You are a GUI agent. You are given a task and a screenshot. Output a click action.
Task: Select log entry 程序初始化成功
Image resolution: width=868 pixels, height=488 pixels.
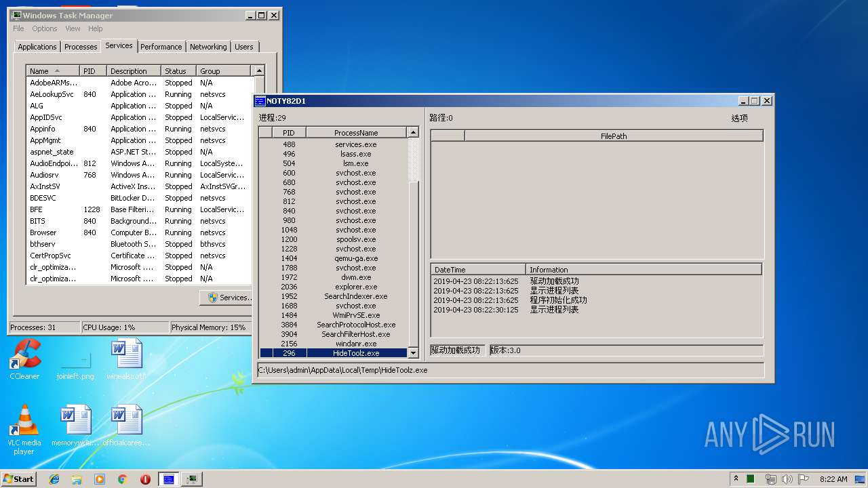[597, 300]
